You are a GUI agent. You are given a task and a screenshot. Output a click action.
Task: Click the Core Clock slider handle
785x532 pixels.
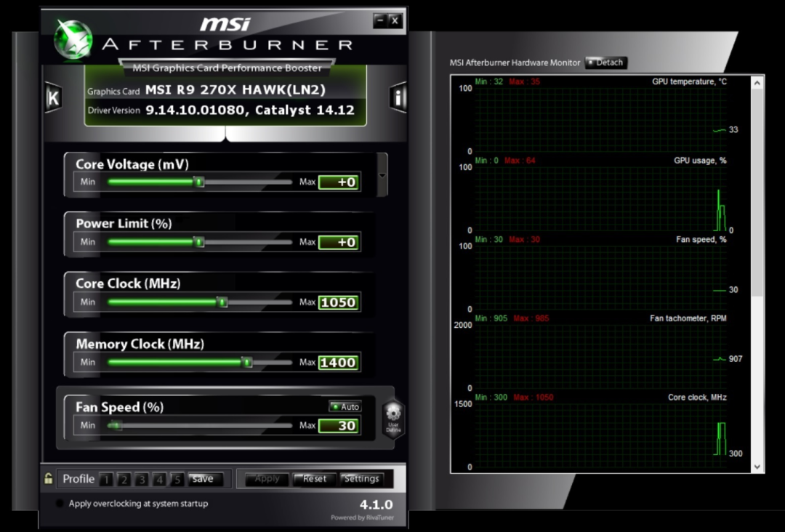(x=222, y=302)
